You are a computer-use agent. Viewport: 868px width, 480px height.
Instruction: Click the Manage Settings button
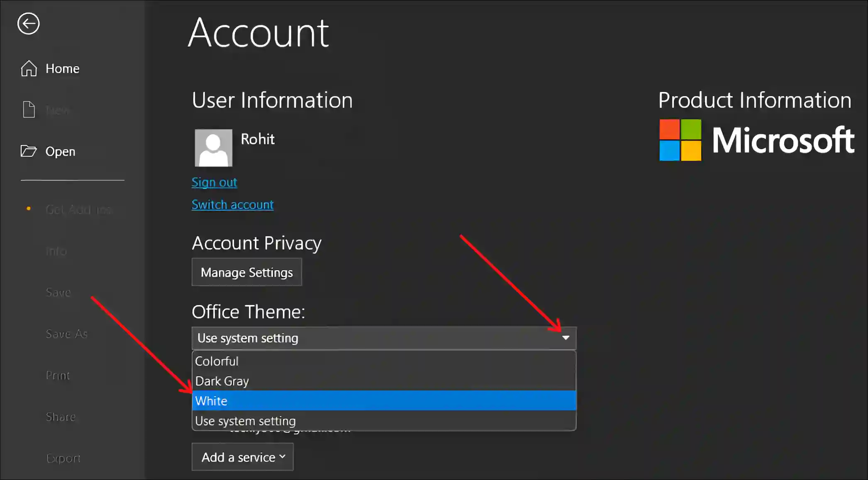click(x=247, y=272)
